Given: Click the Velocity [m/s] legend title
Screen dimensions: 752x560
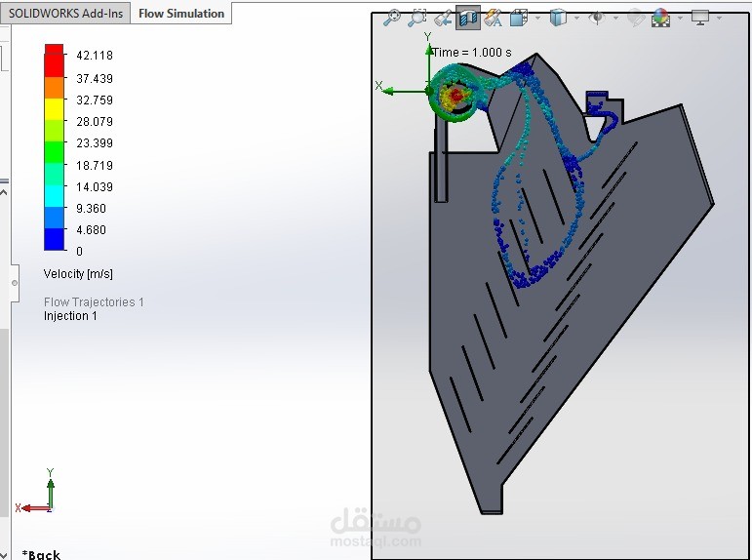Looking at the screenshot, I should click(78, 274).
